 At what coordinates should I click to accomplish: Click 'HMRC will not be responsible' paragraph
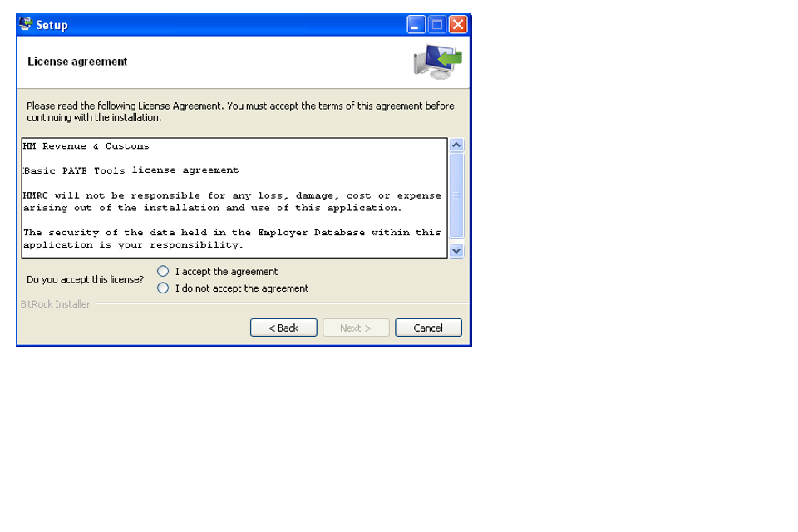[232, 202]
